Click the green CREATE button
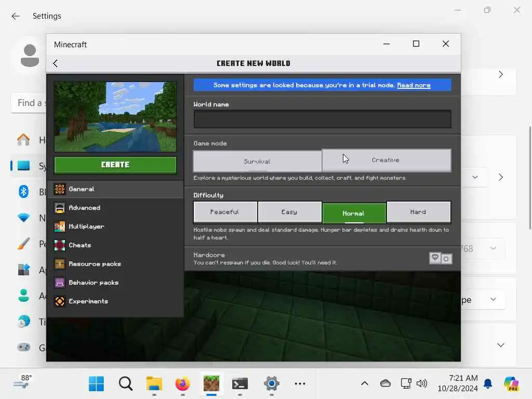Screen dimensions: 532x399 [115, 165]
